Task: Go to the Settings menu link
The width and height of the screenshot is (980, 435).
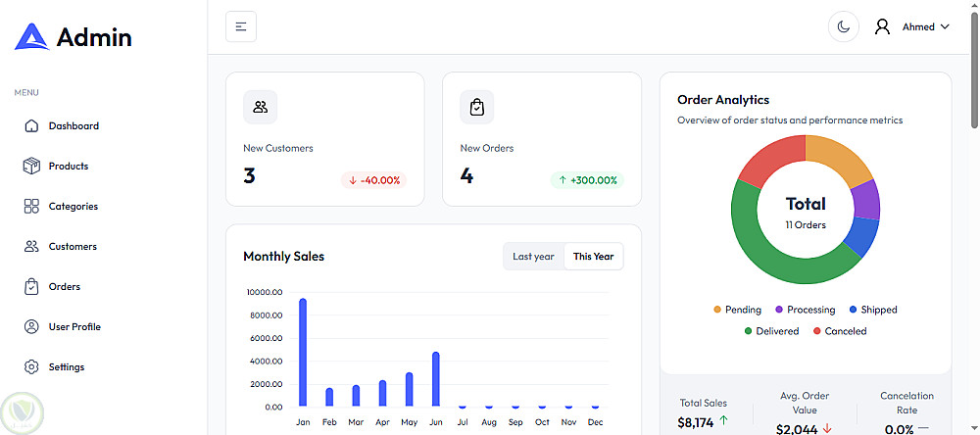Action: click(67, 367)
